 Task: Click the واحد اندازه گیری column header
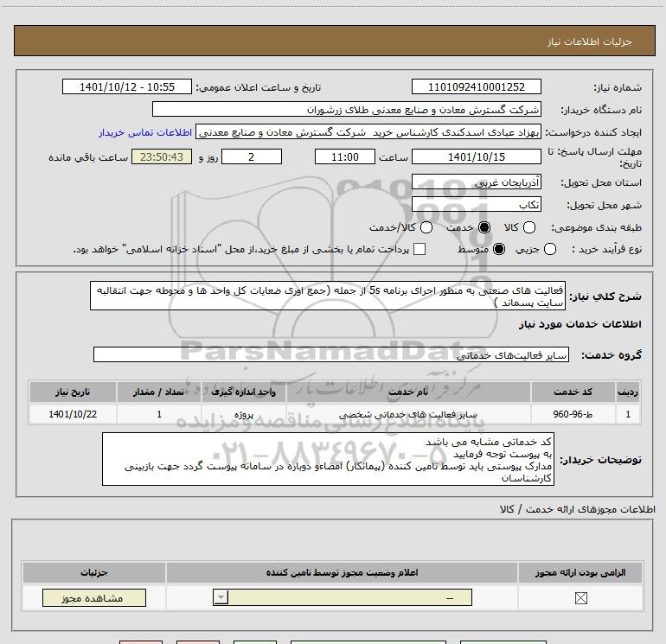243,392
